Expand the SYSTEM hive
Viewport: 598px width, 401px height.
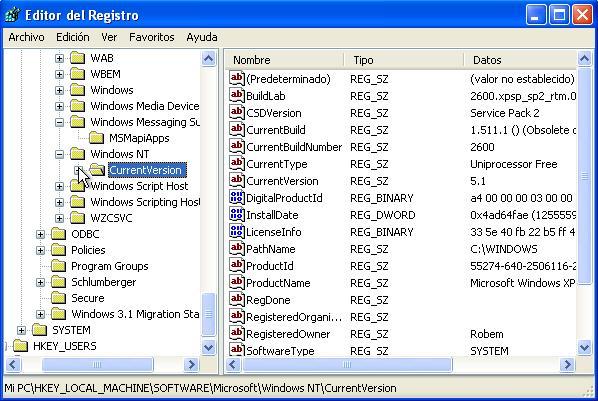pyautogui.click(x=21, y=330)
